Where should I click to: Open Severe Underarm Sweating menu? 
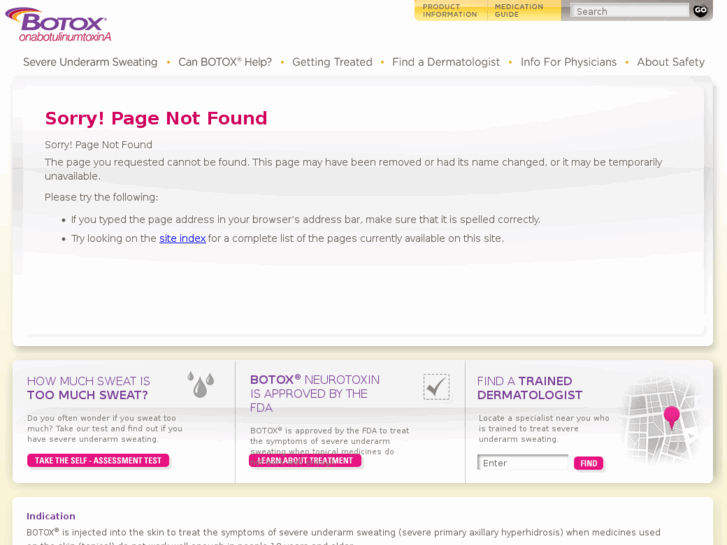coord(90,62)
